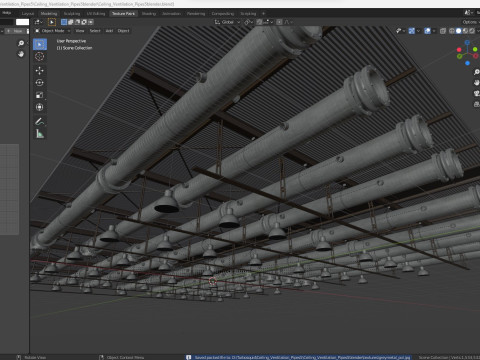The image size is (480, 360).
Task: Switch to Solid viewport shading
Action: 459,31
